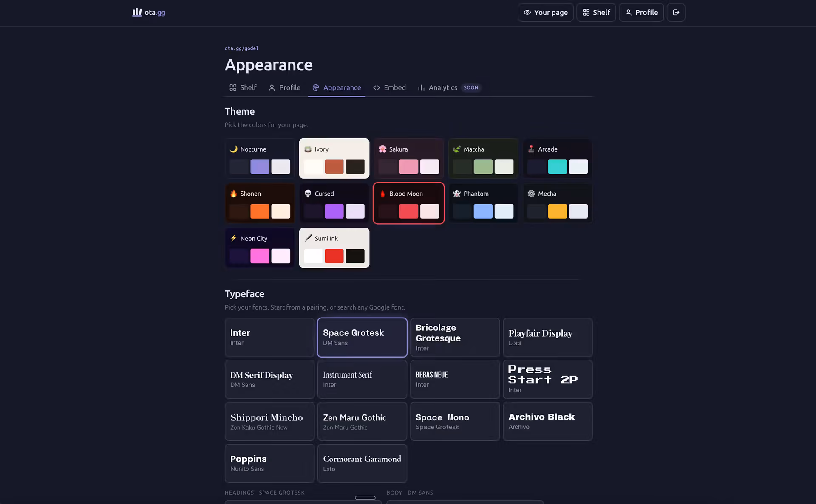
Task: Click the cyan swatch in Arcade theme
Action: point(557,166)
